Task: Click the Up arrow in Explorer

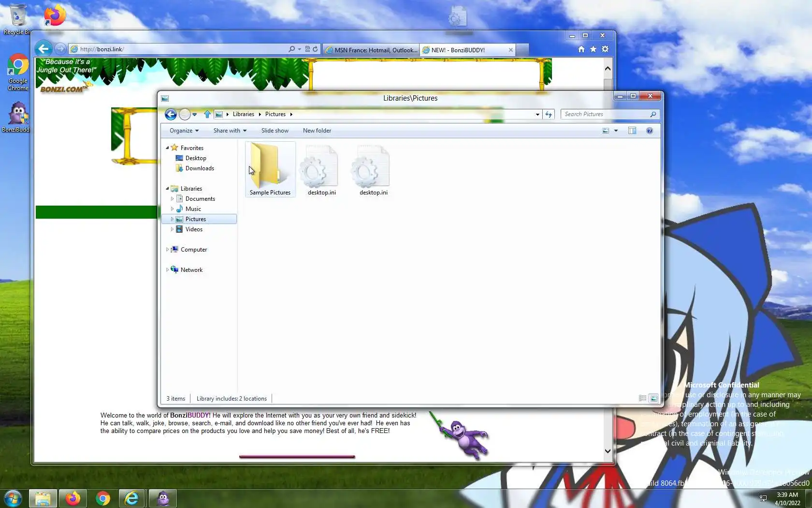Action: click(207, 114)
